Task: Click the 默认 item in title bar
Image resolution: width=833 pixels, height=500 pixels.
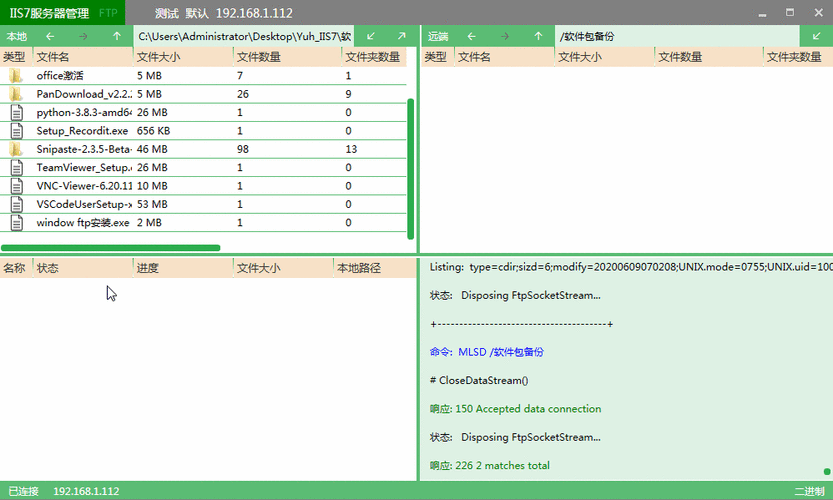Action: click(197, 12)
